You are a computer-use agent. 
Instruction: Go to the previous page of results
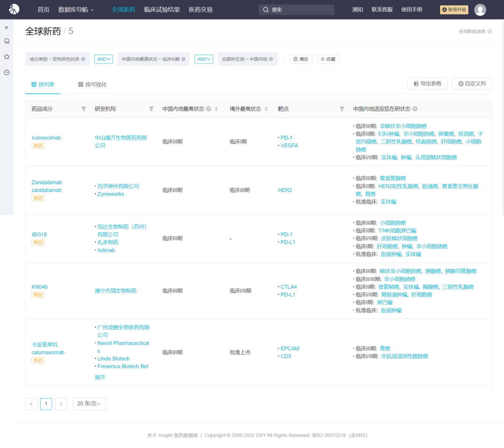coord(31,404)
